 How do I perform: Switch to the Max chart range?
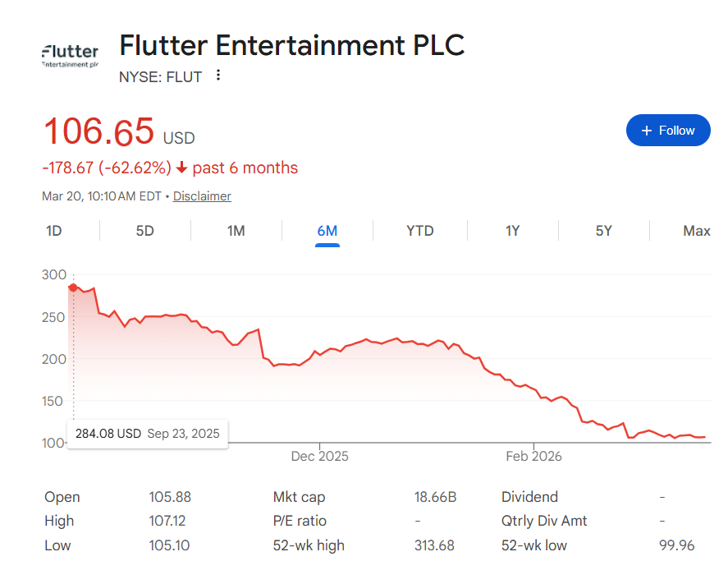(x=696, y=231)
